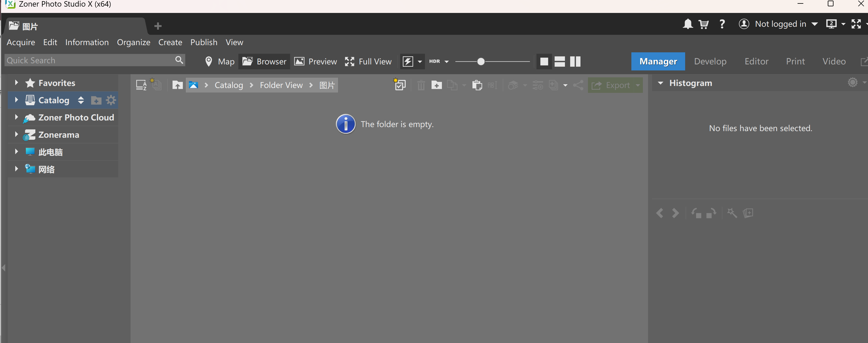Click the search magnifier icon
This screenshot has width=868, height=343.
(x=179, y=60)
